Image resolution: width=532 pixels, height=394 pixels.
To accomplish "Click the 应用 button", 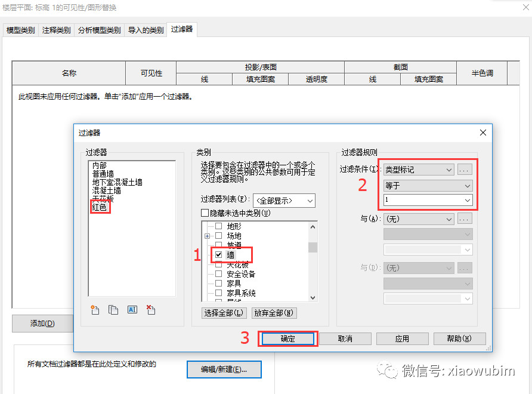I will pos(402,338).
